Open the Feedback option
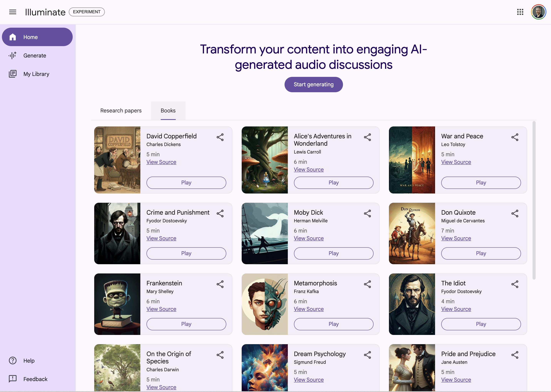The height and width of the screenshot is (392, 551). [x=35, y=379]
